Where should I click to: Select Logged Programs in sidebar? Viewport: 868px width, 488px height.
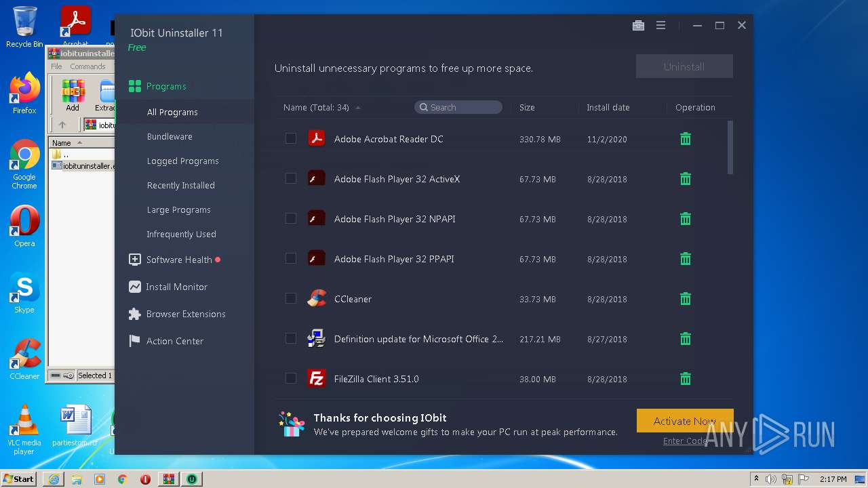click(x=182, y=161)
